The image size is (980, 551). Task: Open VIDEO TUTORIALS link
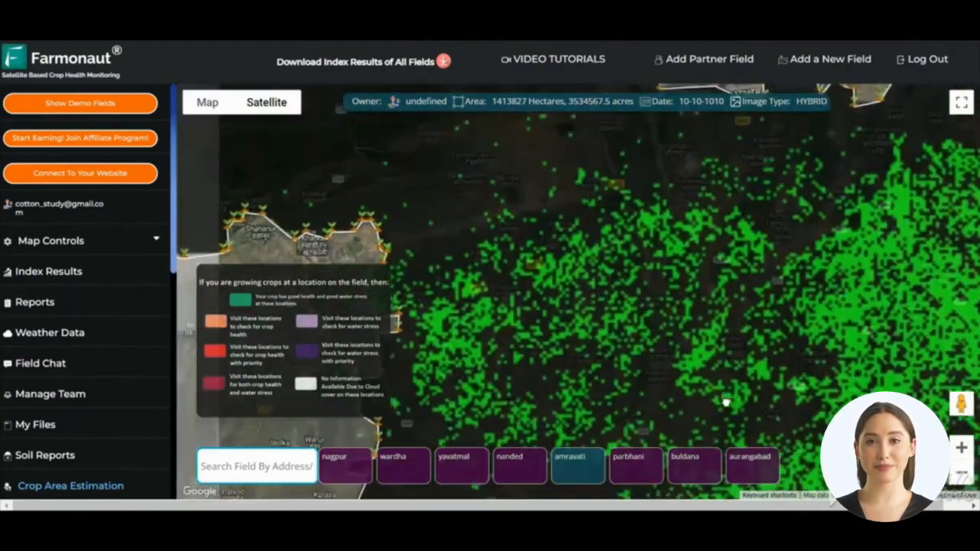[x=553, y=59]
